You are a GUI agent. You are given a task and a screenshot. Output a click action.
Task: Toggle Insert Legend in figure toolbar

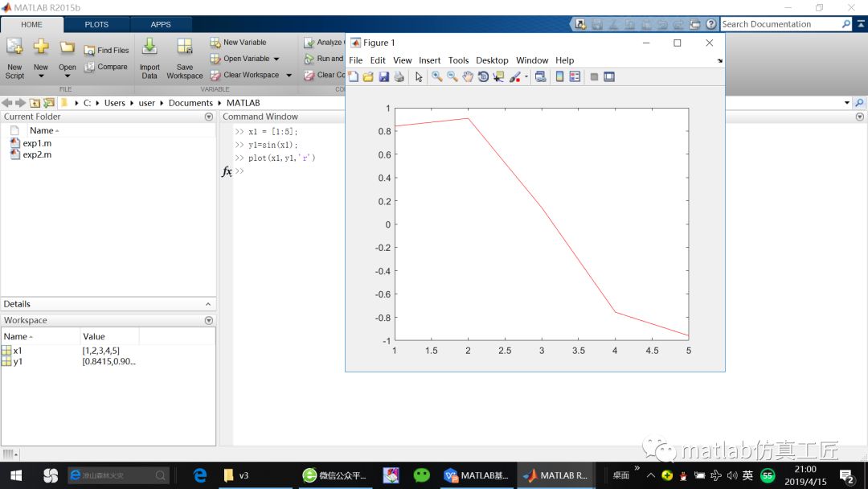[x=575, y=77]
